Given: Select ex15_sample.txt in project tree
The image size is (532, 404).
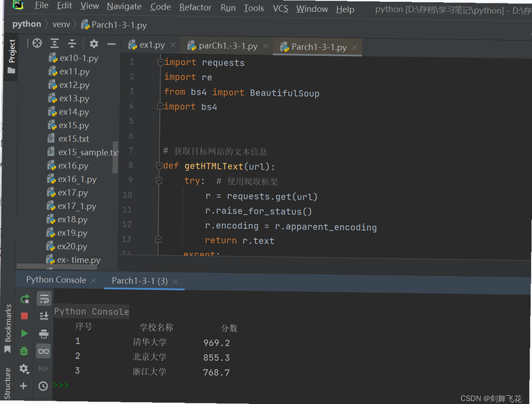Looking at the screenshot, I should coord(82,152).
